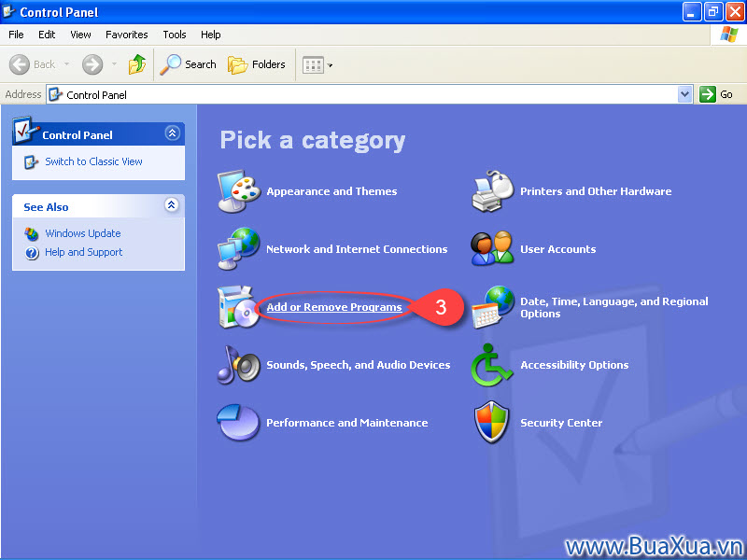Open the Date, Time, Language globe icon

tap(493, 307)
